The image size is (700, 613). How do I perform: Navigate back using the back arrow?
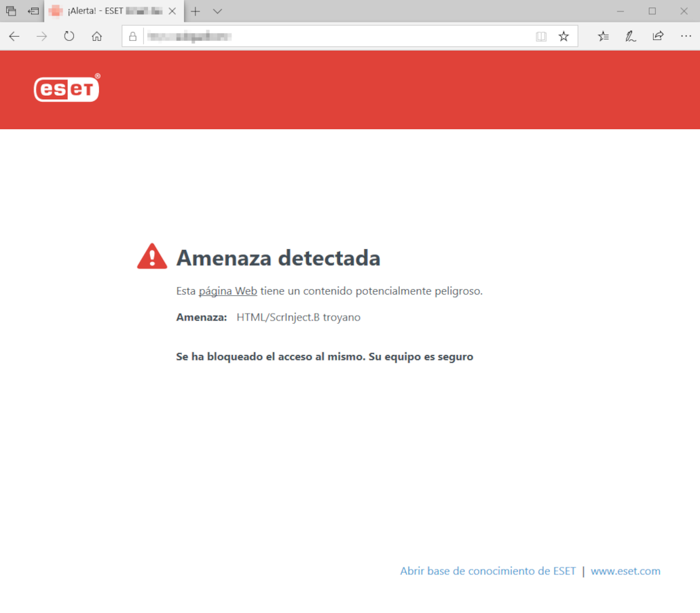[x=14, y=36]
